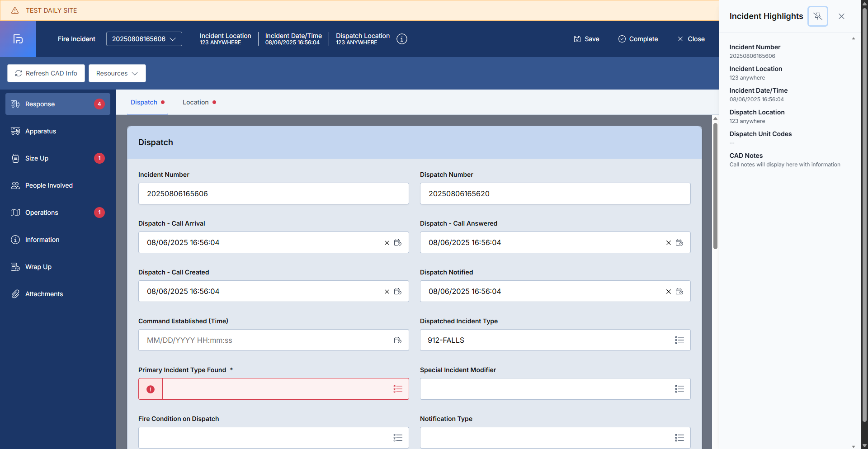Click Refresh CAD Info button
Image resolution: width=868 pixels, height=449 pixels.
[x=46, y=73]
